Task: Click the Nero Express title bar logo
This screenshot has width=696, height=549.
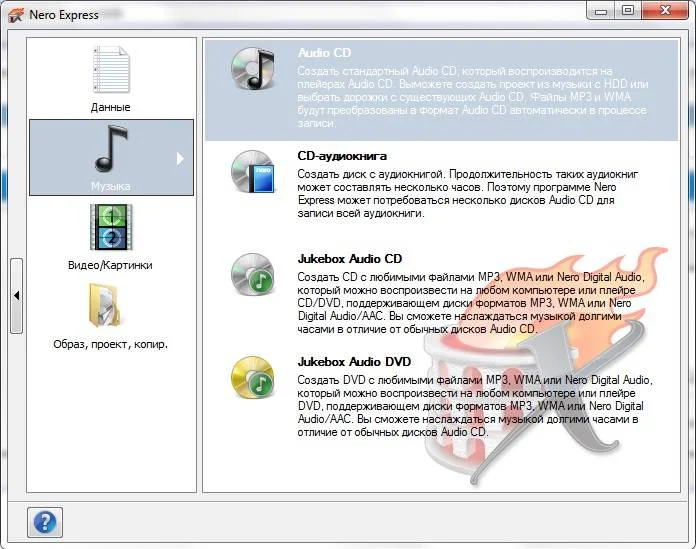Action: [x=16, y=16]
